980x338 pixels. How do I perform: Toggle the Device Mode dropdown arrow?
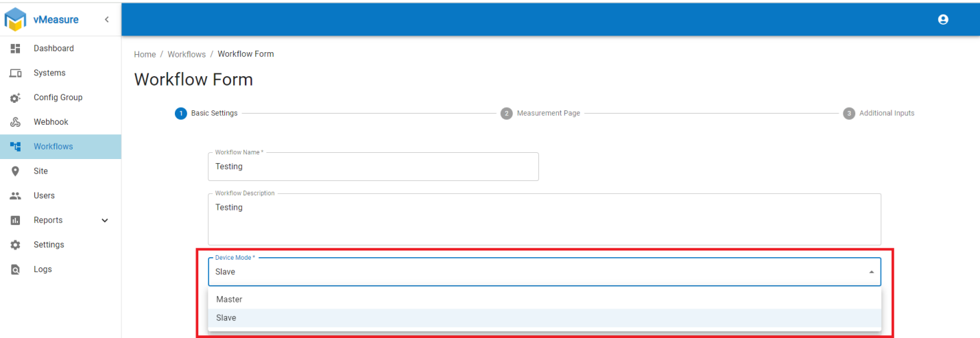(872, 272)
